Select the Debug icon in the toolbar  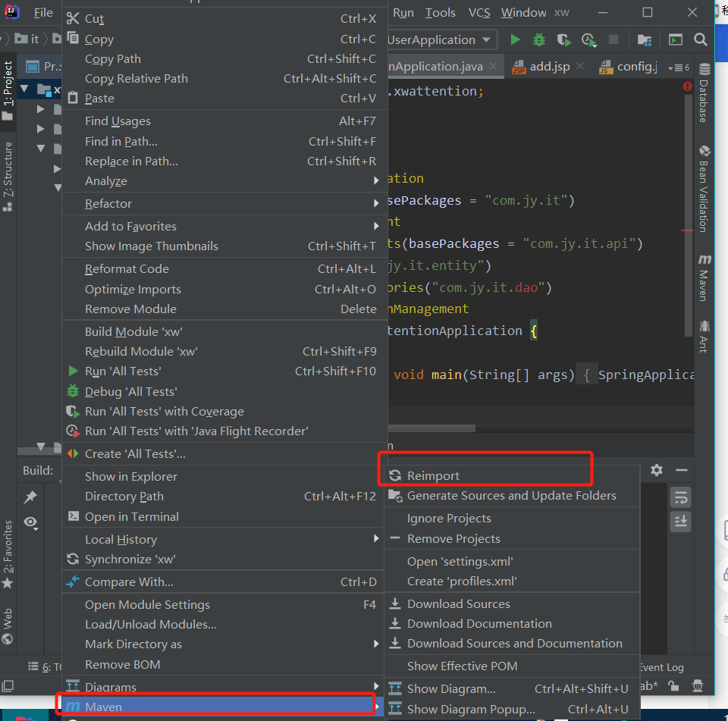[x=538, y=39]
